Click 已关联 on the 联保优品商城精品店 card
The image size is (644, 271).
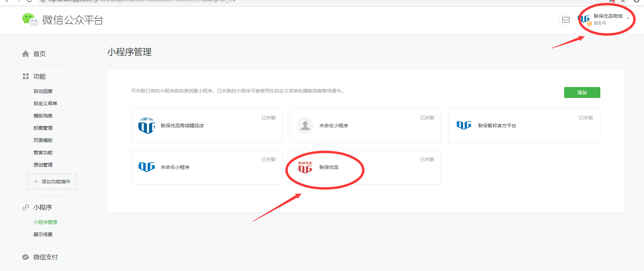(x=269, y=118)
